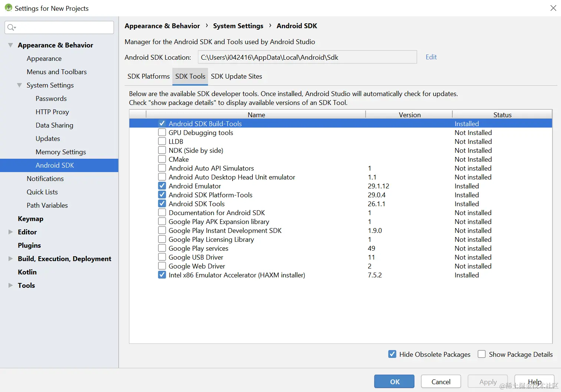Click the Edit link for SDK location

click(x=431, y=57)
